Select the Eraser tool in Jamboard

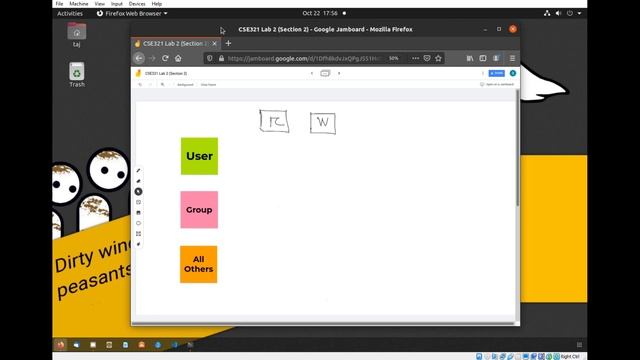click(x=138, y=181)
